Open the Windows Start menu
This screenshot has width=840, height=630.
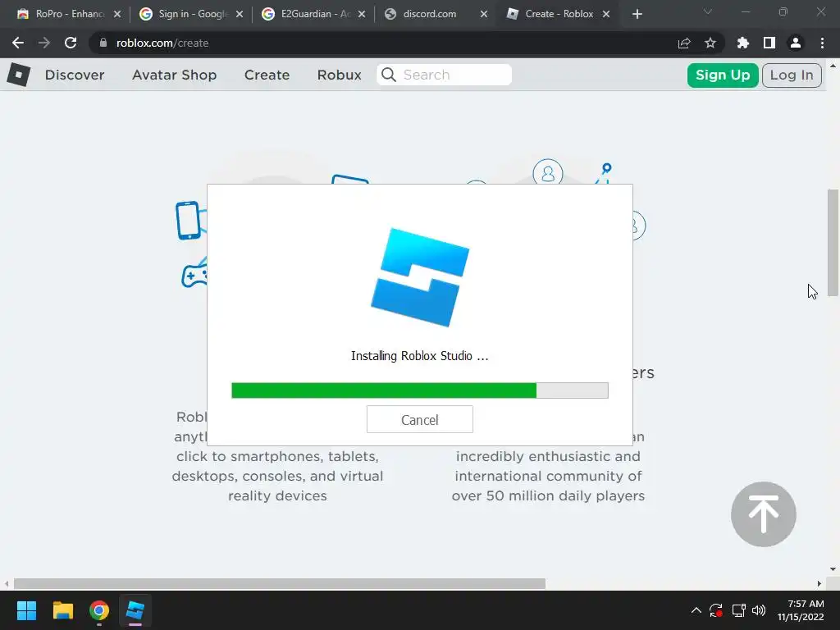[x=26, y=610]
